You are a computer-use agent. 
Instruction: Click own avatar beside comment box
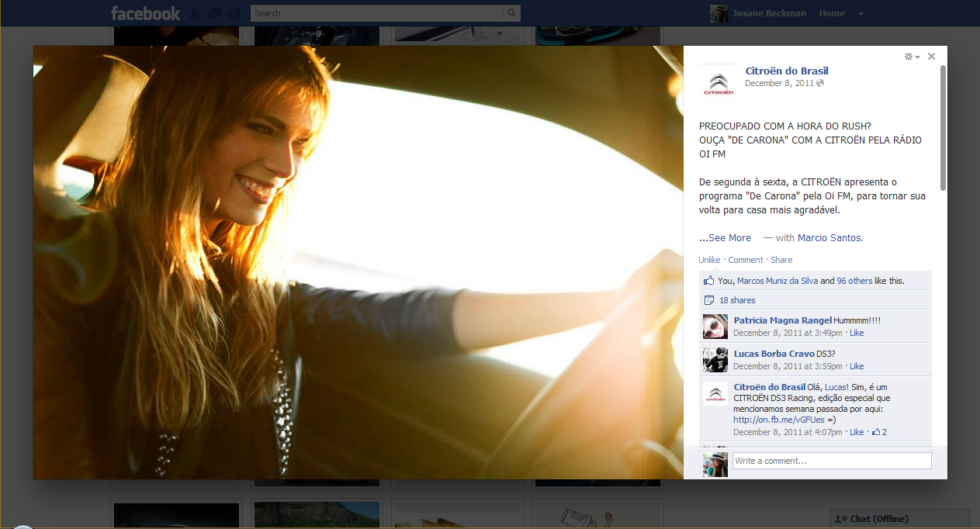[715, 465]
